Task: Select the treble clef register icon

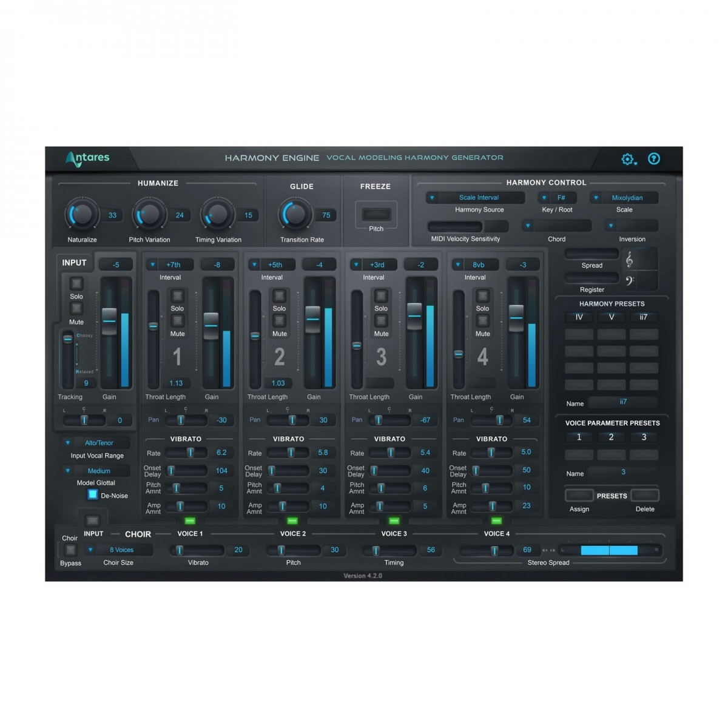Action: (630, 260)
